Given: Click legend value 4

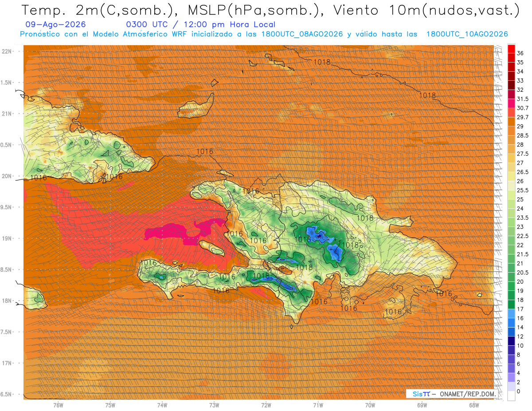Looking at the screenshot, I should tap(519, 373).
